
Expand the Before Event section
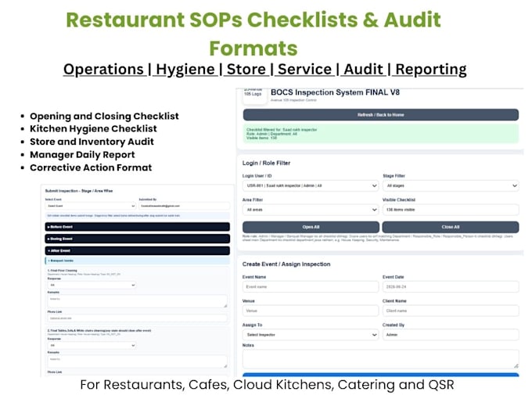[138, 227]
